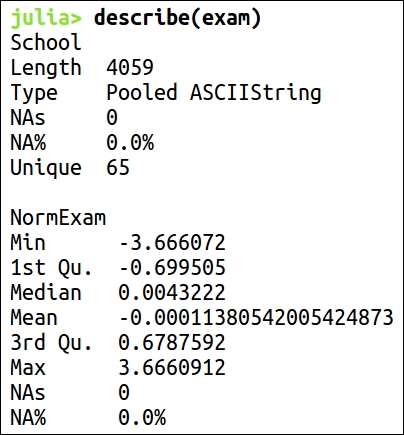Click the Length value 4059
This screenshot has height=435, width=404.
click(x=130, y=67)
